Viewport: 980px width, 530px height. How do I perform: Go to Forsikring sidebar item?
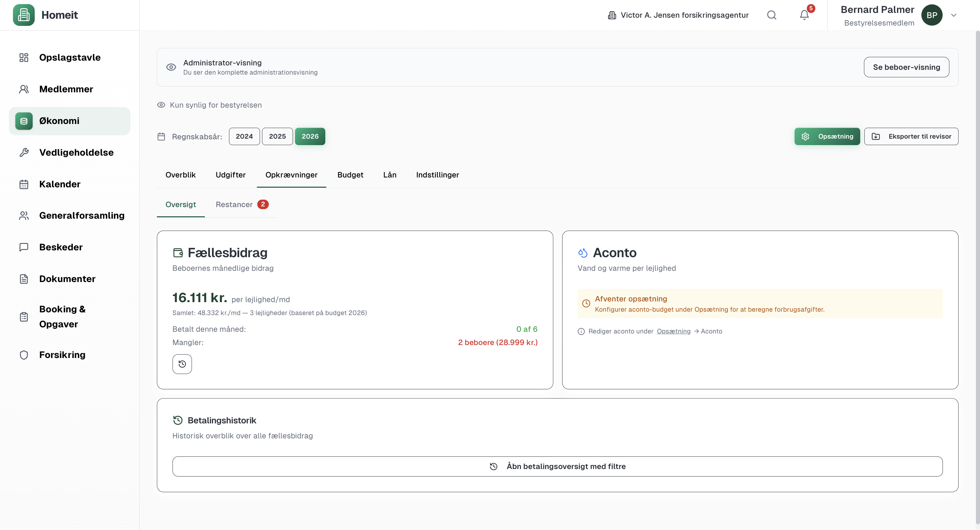62,355
